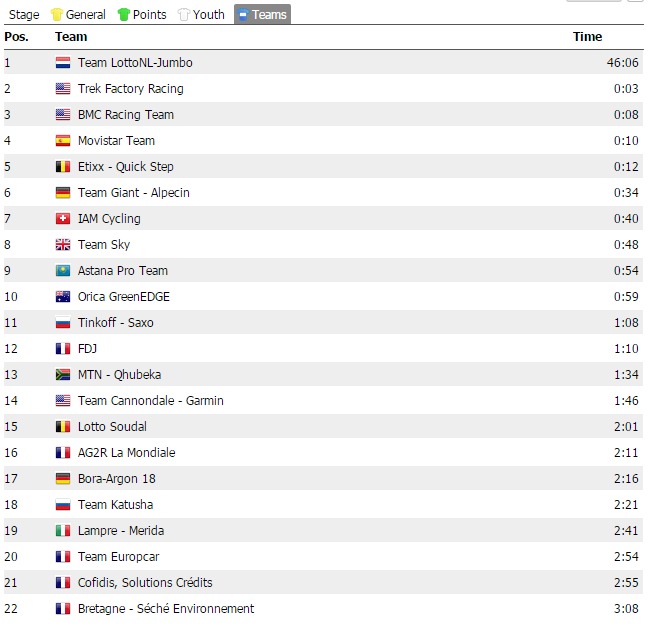The height and width of the screenshot is (629, 648).
Task: Select the AG2R La Mondiale team name
Action: (126, 453)
